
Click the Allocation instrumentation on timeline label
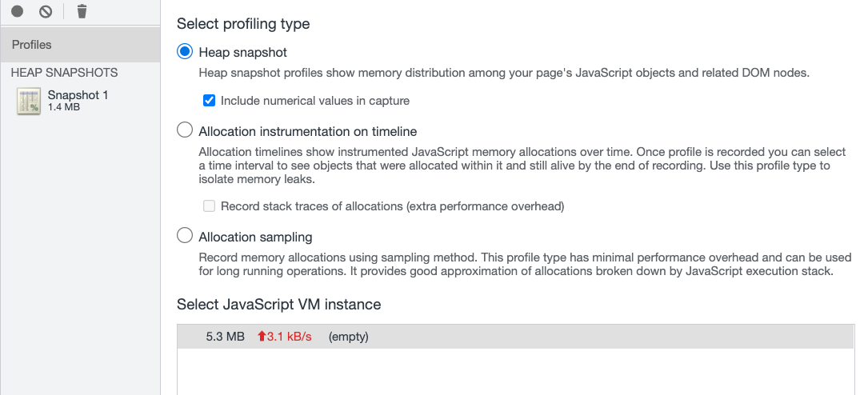tap(307, 131)
